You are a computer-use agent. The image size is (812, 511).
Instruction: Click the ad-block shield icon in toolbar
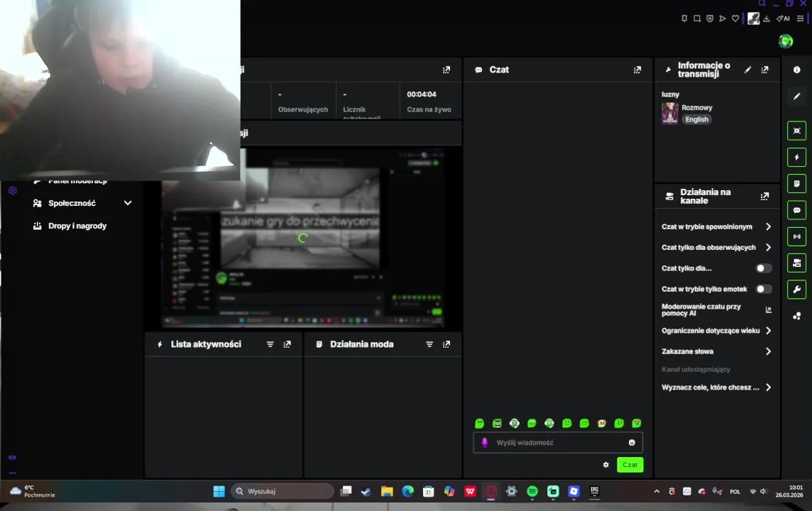click(x=710, y=18)
